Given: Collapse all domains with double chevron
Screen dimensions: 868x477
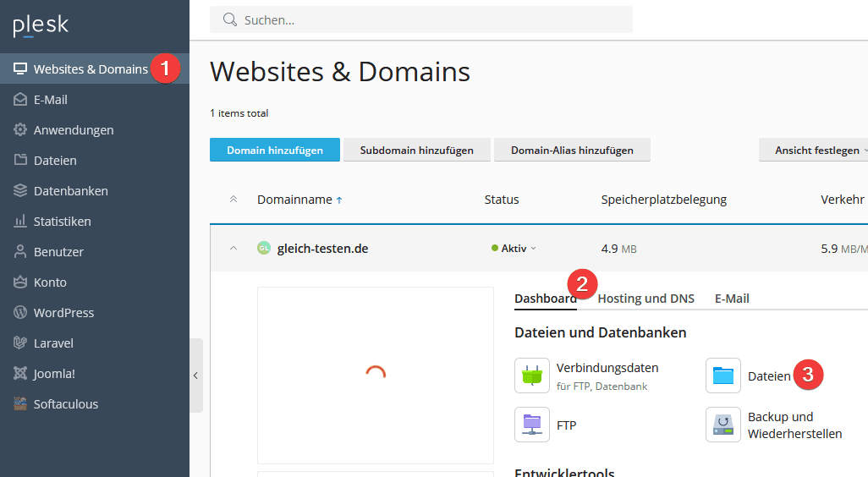Looking at the screenshot, I should (x=233, y=200).
